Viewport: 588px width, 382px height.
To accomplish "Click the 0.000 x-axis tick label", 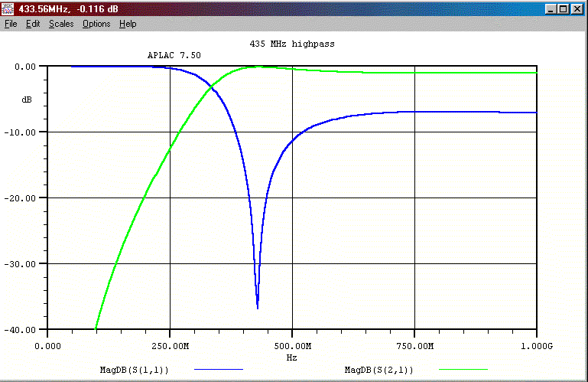I will [x=47, y=346].
